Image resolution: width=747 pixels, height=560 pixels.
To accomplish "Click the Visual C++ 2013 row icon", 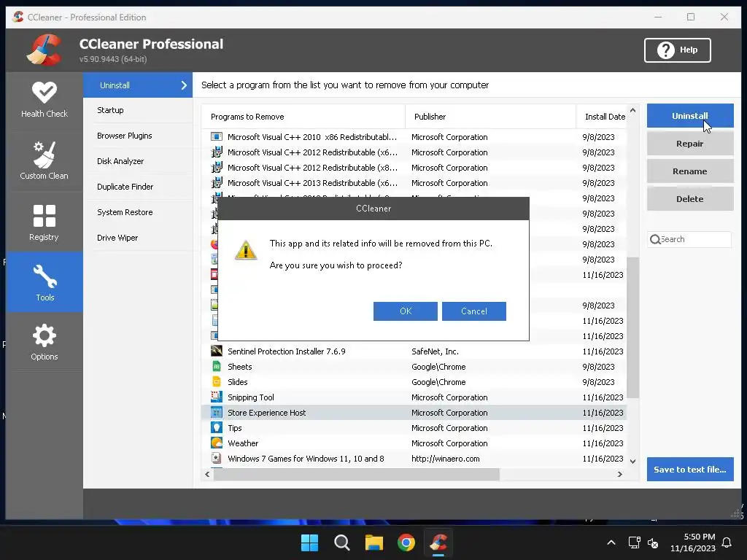I will point(216,183).
